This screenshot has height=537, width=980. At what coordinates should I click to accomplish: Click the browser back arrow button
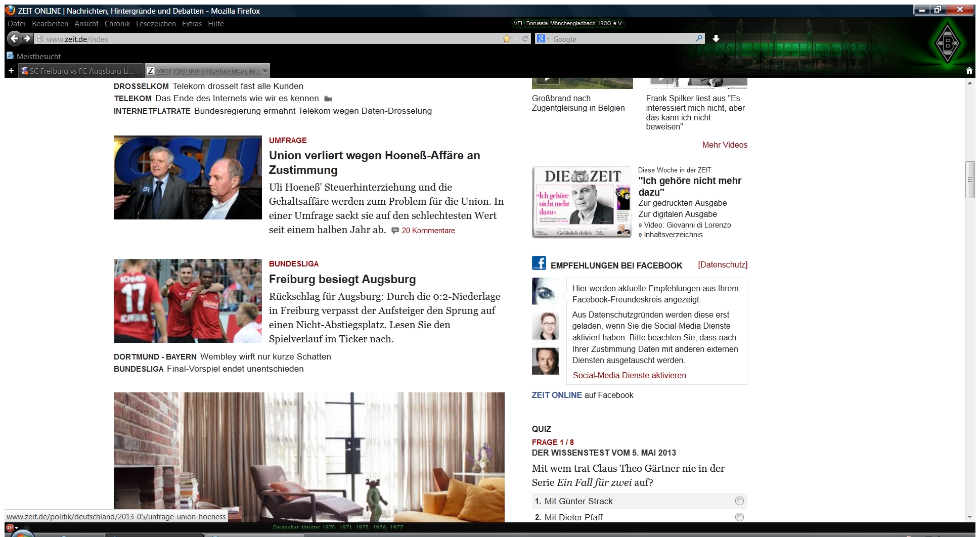(15, 38)
